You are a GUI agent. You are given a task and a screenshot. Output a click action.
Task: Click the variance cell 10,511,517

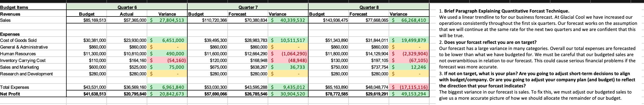(288, 40)
